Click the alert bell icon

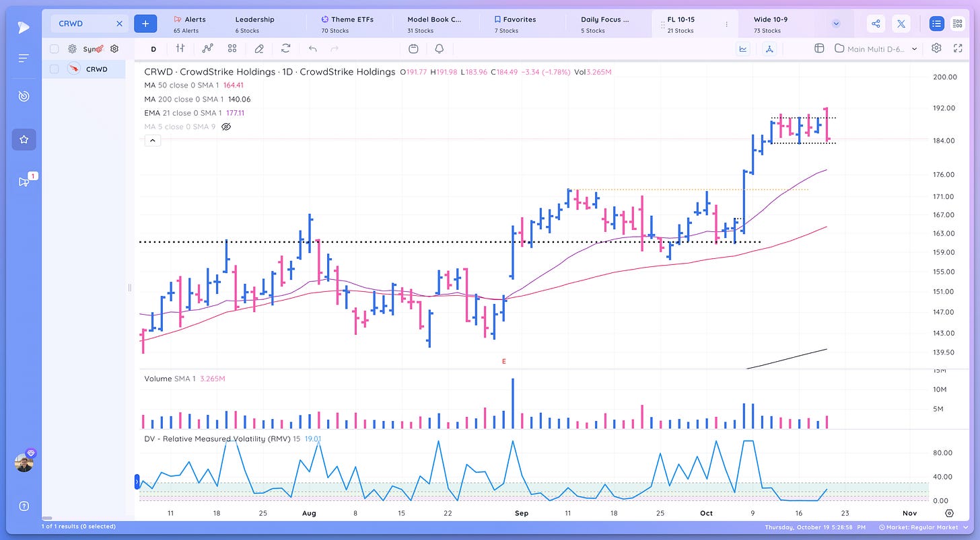[440, 48]
